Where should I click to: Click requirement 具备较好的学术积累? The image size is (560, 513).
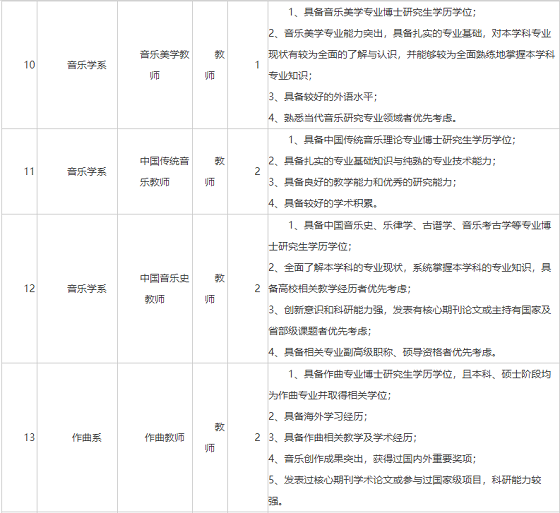[x=329, y=203]
